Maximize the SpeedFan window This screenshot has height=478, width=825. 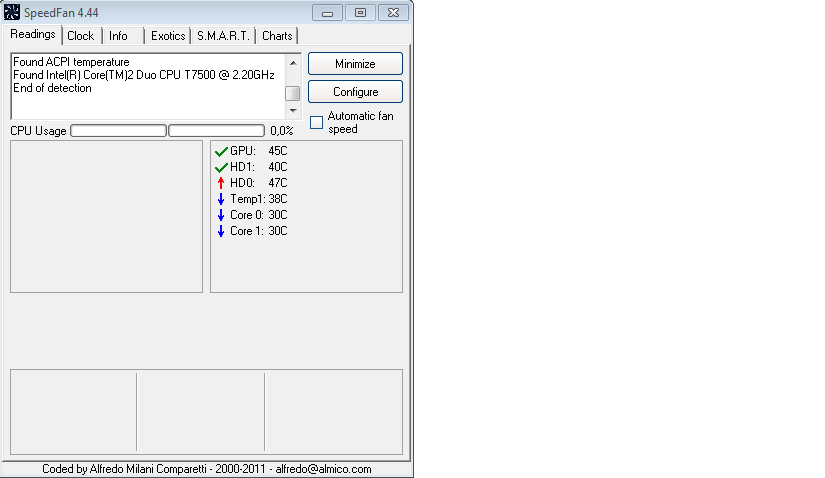coord(360,13)
